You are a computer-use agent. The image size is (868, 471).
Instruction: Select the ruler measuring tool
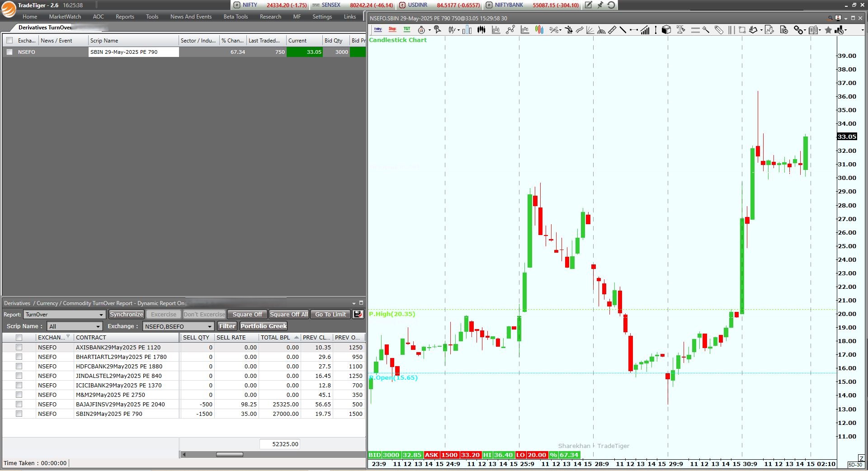point(612,30)
